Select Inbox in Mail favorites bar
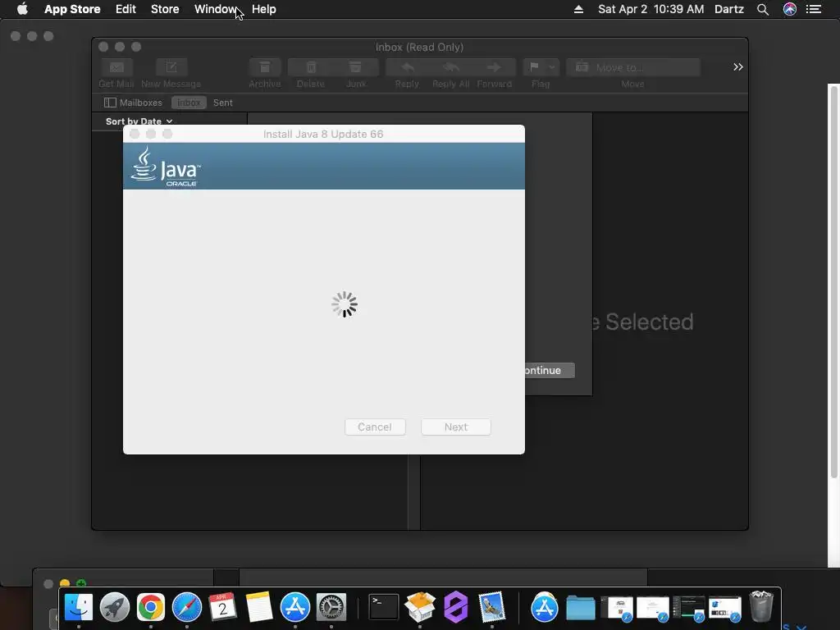This screenshot has height=630, width=840. click(x=189, y=103)
